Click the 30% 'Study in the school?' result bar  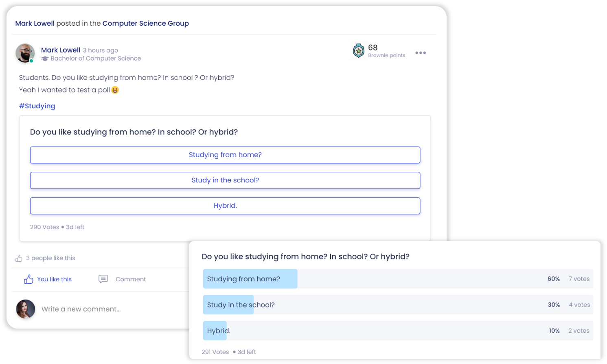coord(398,305)
